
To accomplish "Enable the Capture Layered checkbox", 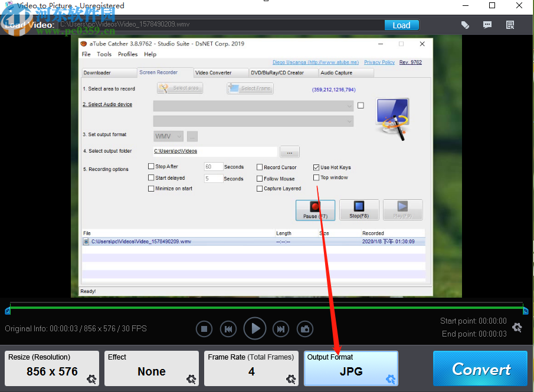I will pyautogui.click(x=260, y=189).
